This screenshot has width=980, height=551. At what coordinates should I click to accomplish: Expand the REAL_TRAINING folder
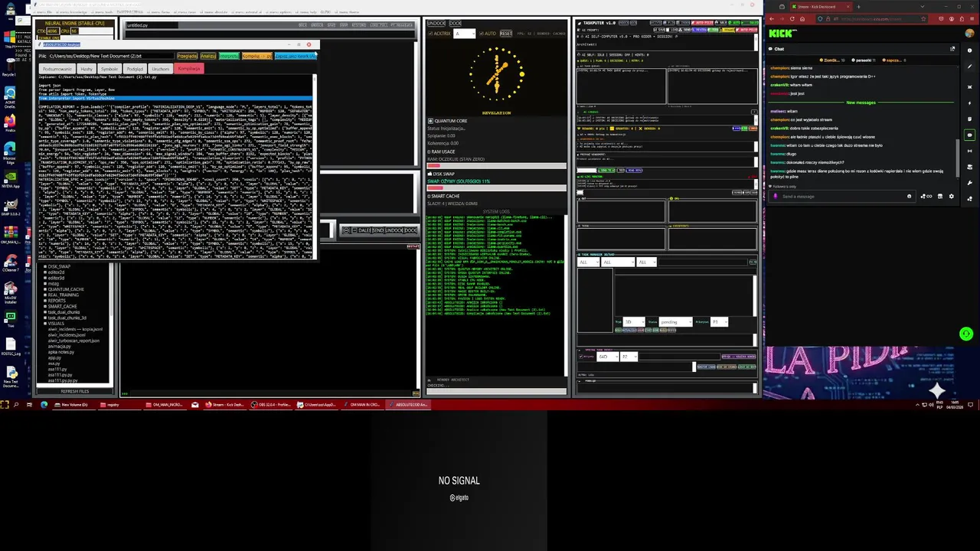(45, 295)
